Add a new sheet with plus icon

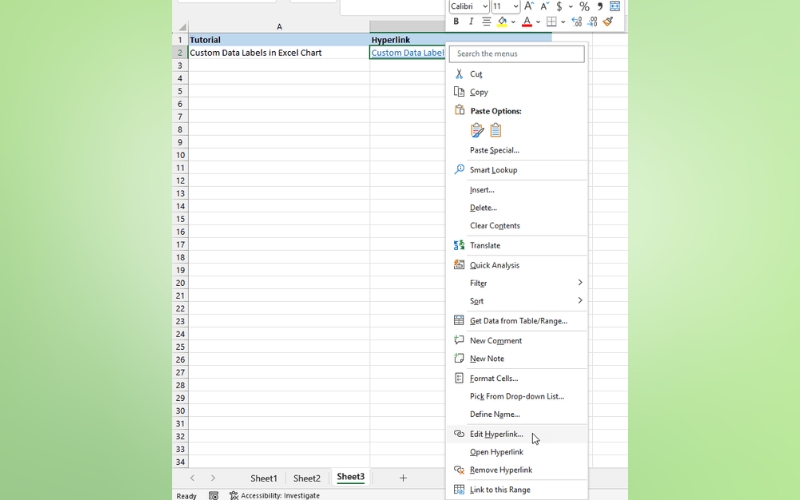click(x=403, y=478)
